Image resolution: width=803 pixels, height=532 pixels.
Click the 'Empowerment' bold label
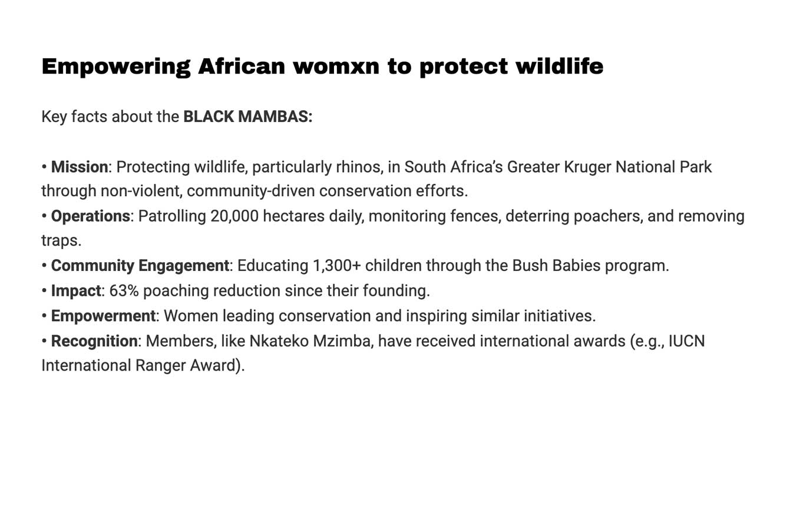103,316
